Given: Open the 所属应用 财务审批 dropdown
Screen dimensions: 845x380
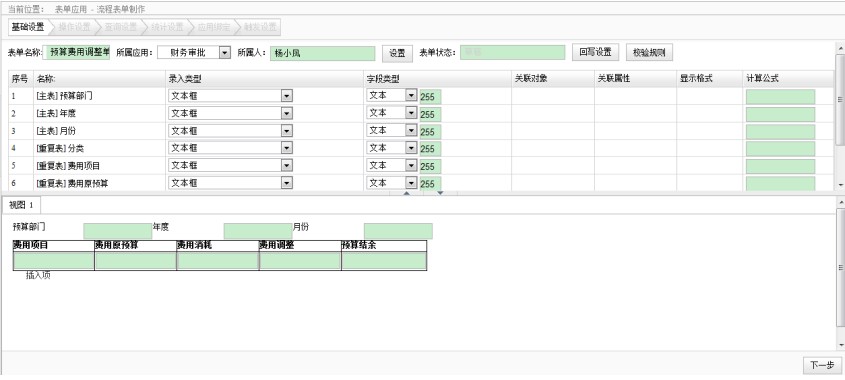Looking at the screenshot, I should click(x=194, y=52).
